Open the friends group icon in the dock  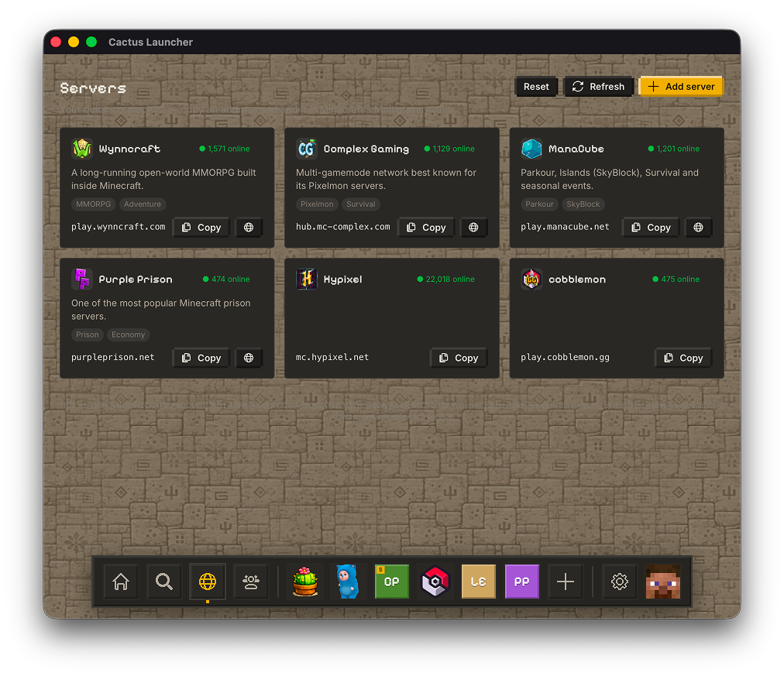(251, 581)
